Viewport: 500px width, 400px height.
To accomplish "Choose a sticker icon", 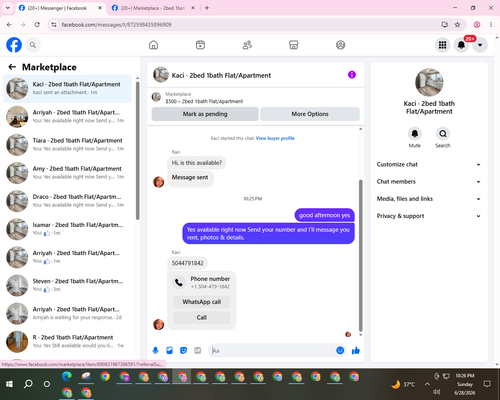I will 183,350.
